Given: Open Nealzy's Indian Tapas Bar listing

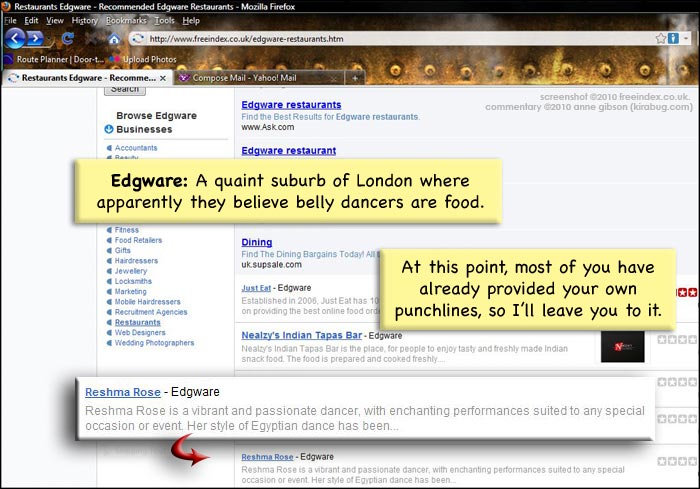Looking at the screenshot, I should pos(301,335).
